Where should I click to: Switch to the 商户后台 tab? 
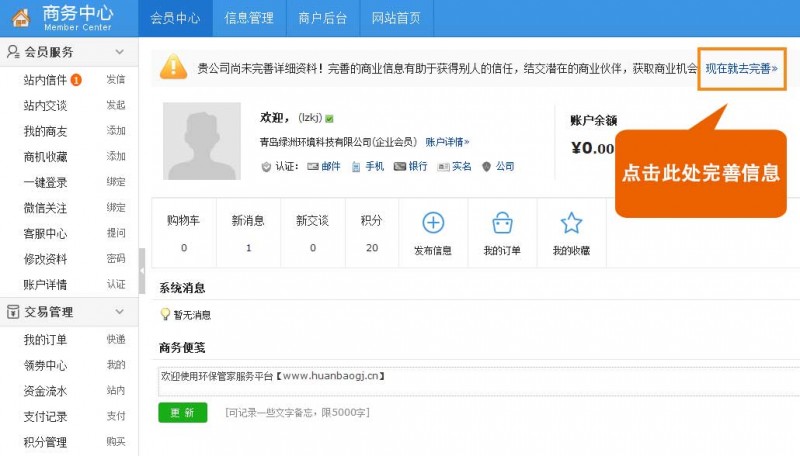(323, 18)
